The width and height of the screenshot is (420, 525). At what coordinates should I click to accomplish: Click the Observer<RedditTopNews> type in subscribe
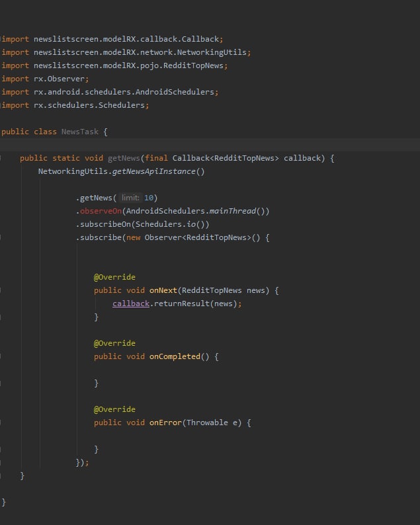[198, 237]
